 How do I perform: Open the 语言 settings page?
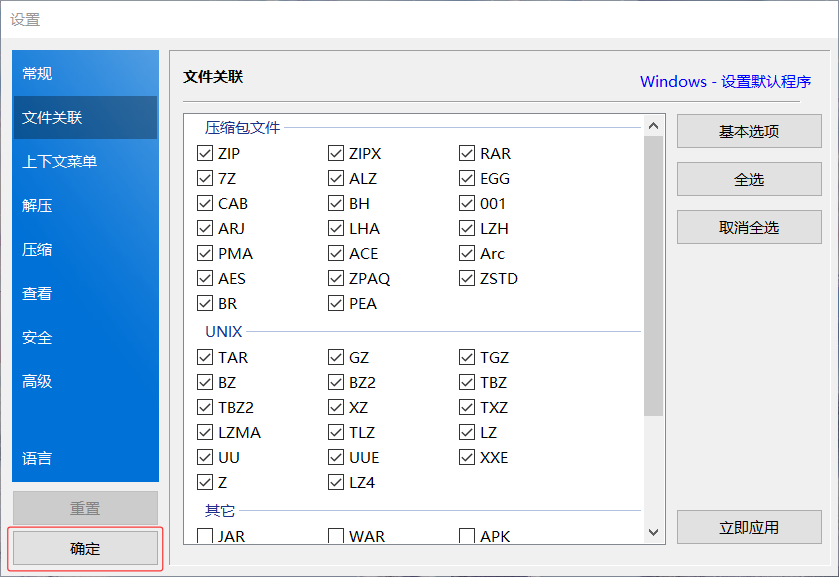point(85,458)
